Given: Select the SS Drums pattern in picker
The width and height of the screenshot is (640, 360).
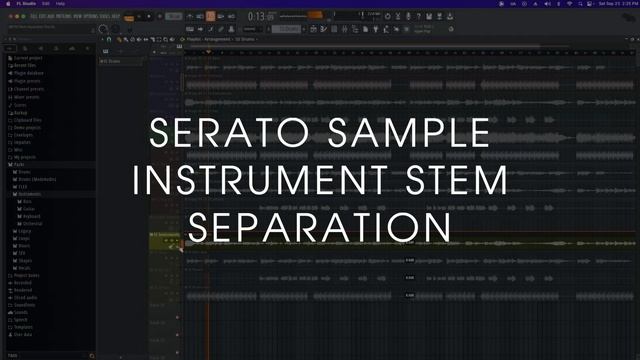Looking at the screenshot, I should click(x=121, y=61).
